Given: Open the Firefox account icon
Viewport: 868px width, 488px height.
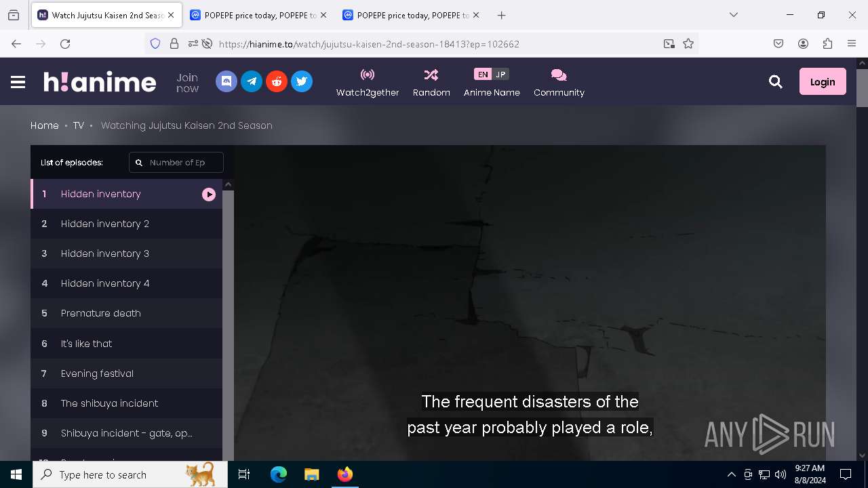Looking at the screenshot, I should click(x=803, y=43).
